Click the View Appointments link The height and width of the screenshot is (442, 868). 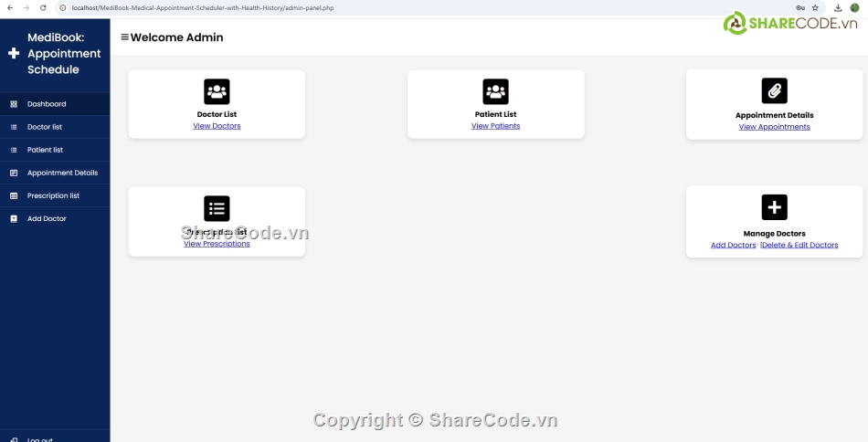774,127
